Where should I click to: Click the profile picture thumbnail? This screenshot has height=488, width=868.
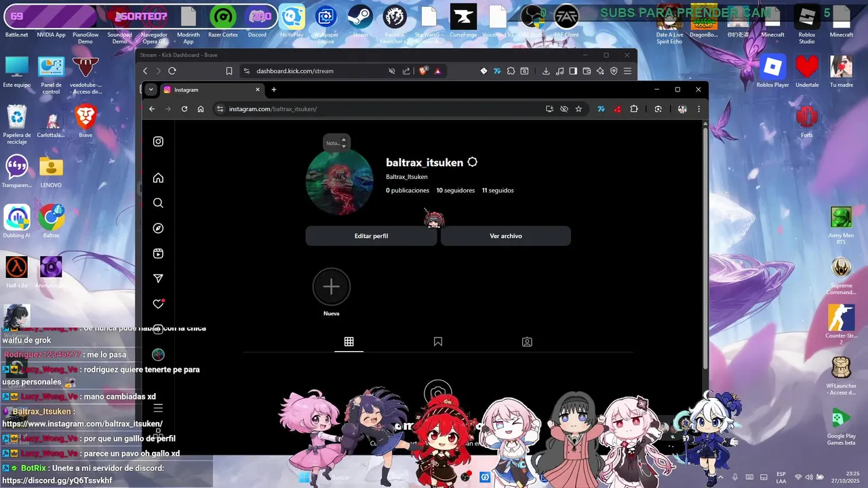340,182
